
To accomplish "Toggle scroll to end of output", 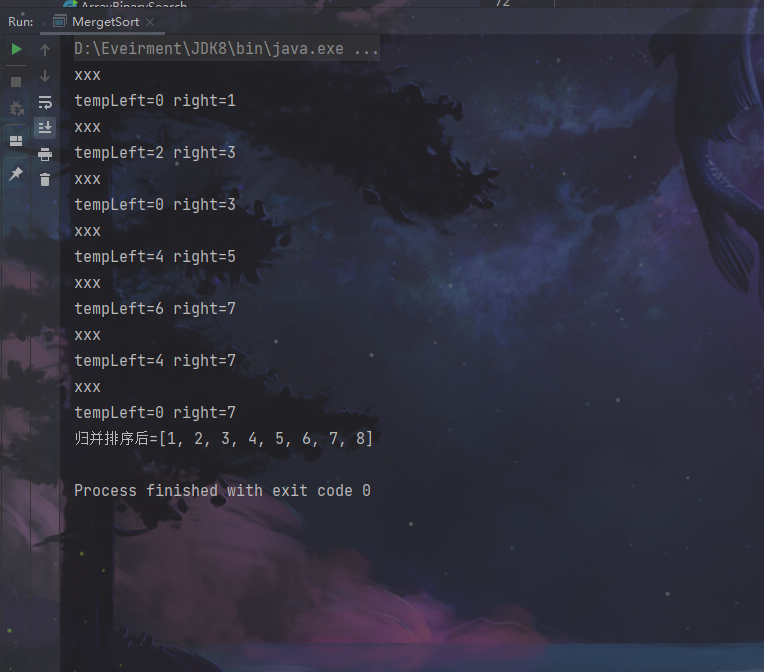I will coord(45,128).
